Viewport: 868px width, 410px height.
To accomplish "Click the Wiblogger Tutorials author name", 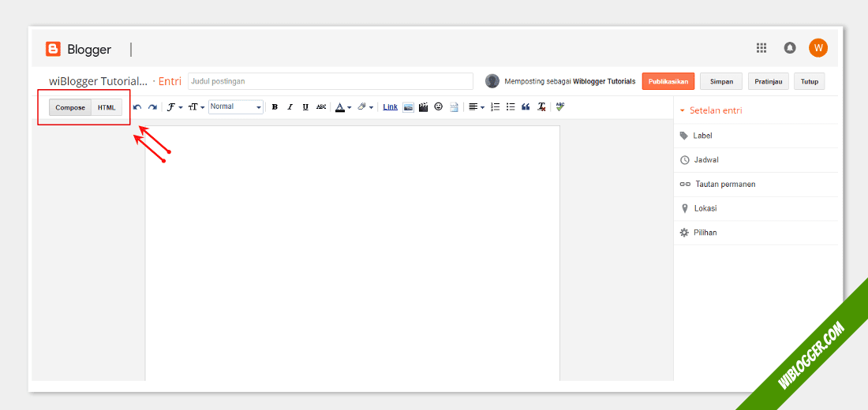I will pos(604,81).
